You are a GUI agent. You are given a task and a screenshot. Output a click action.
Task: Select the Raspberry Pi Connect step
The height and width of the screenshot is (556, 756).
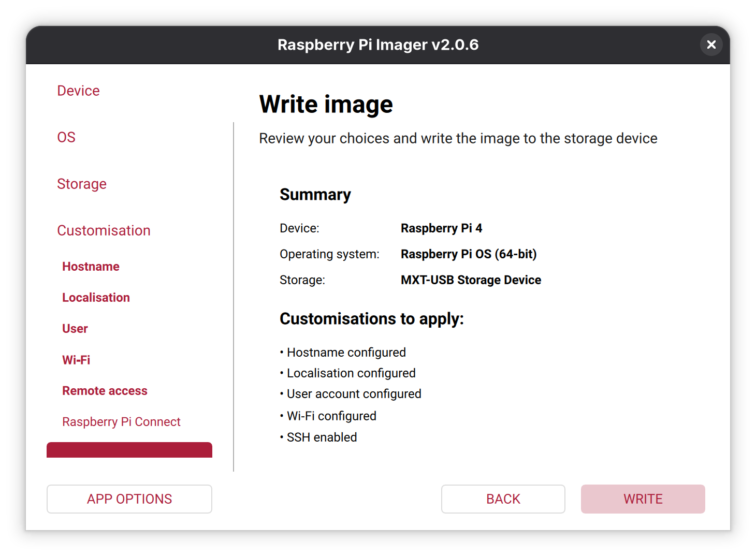[x=121, y=422]
